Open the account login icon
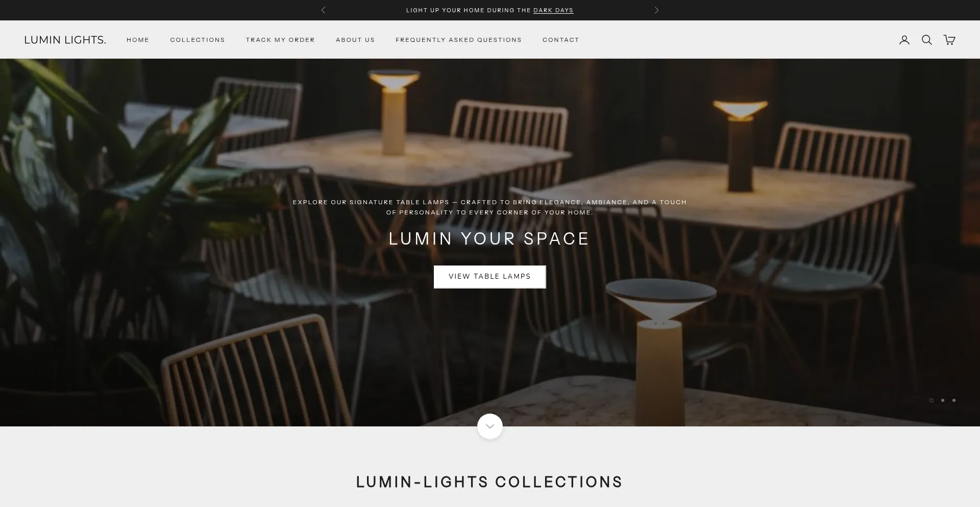The width and height of the screenshot is (980, 507). [x=904, y=40]
